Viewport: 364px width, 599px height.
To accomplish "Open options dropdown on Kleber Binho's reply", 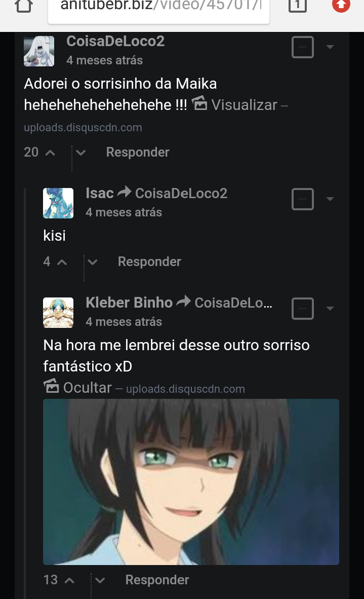I will click(x=330, y=309).
